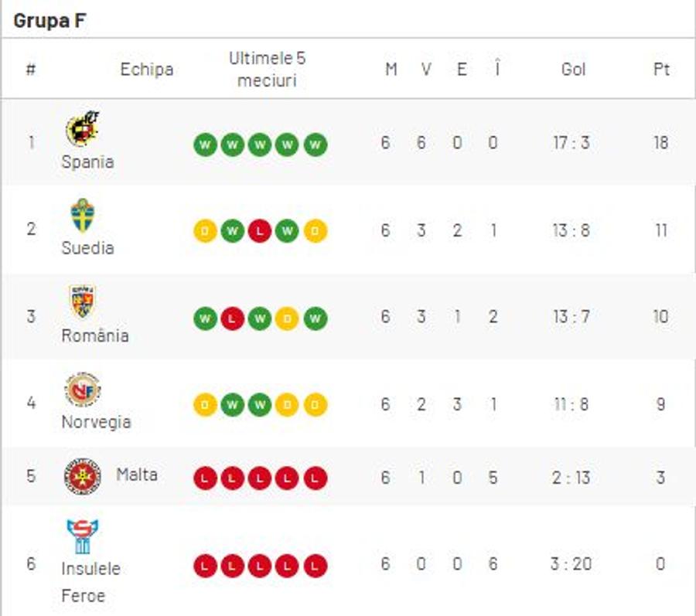Click the România team crest
The width and height of the screenshot is (696, 616).
pyautogui.click(x=83, y=301)
